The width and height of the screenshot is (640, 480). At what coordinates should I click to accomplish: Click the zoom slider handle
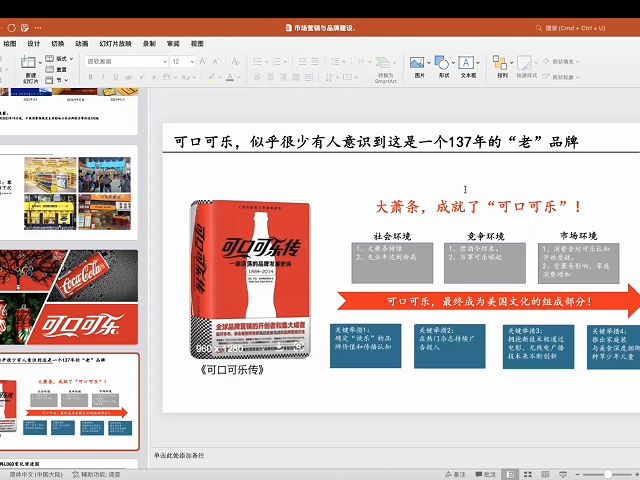608,474
